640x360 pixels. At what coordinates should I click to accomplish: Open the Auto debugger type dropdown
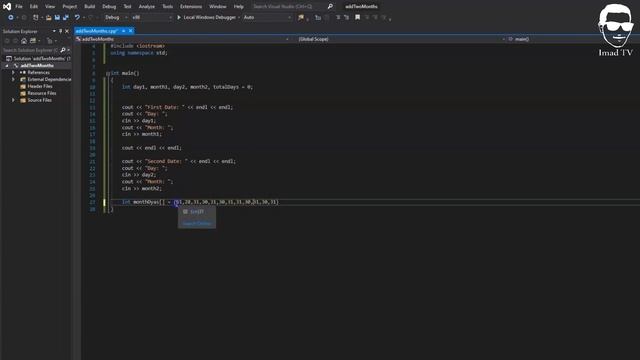click(267, 18)
